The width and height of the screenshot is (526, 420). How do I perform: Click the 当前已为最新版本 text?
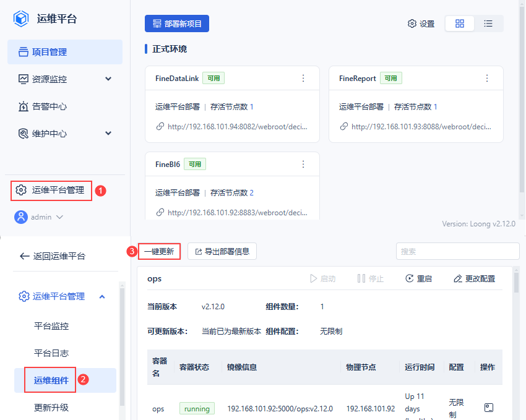[231, 332]
